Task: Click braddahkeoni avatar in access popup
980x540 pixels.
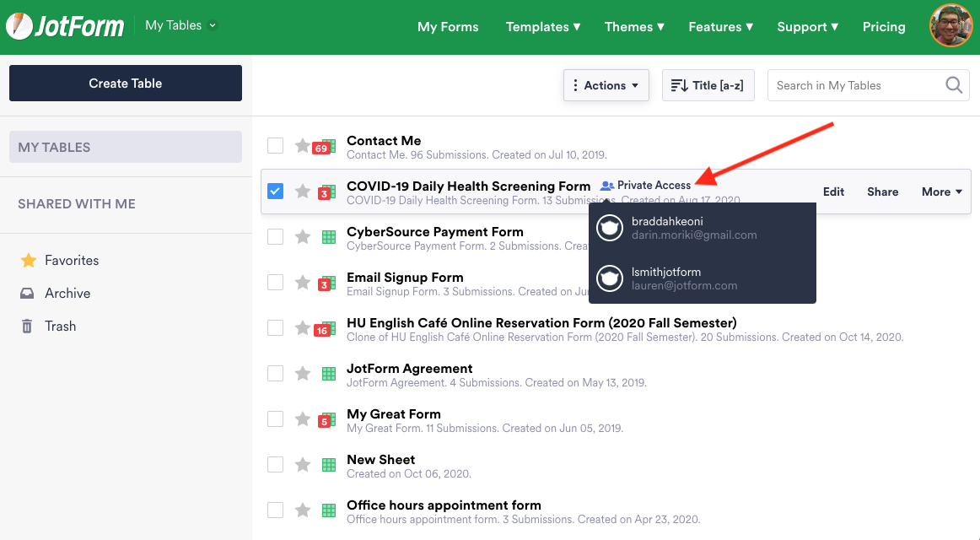Action: point(610,228)
